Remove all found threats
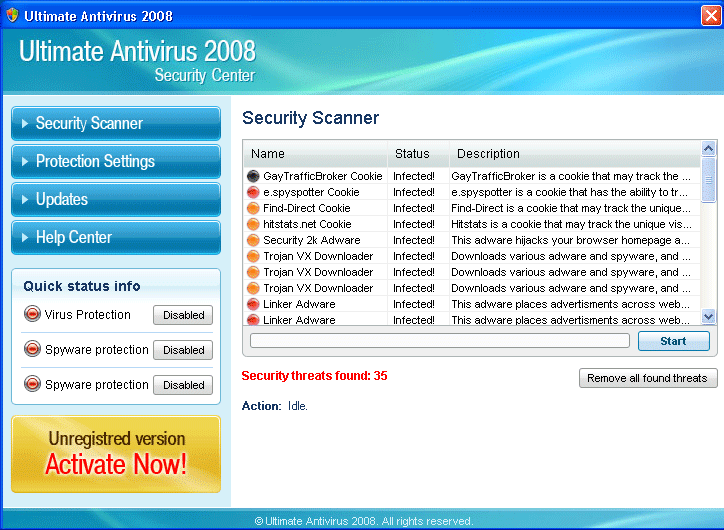 pos(648,378)
